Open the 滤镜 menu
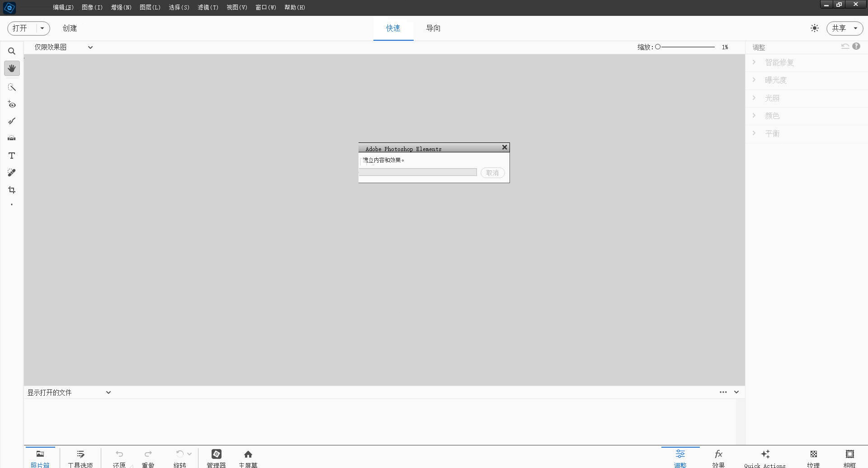Viewport: 868px width, 468px height. [x=208, y=7]
